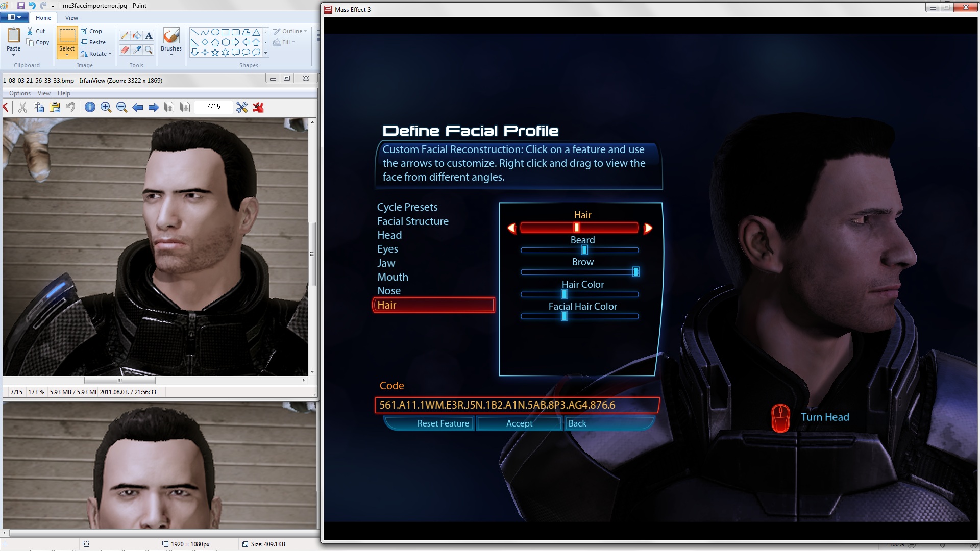Image resolution: width=980 pixels, height=551 pixels.
Task: Click the IrfanView Paste clipboard icon
Action: (x=55, y=107)
